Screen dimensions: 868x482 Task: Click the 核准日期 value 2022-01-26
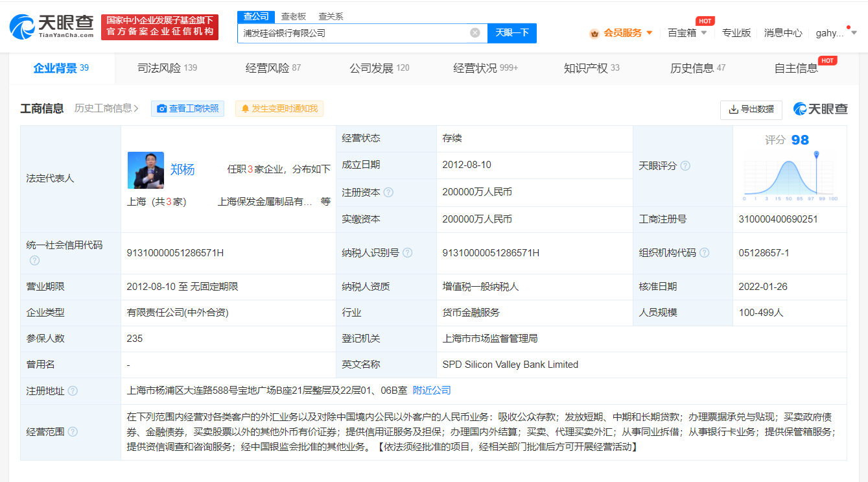(763, 286)
